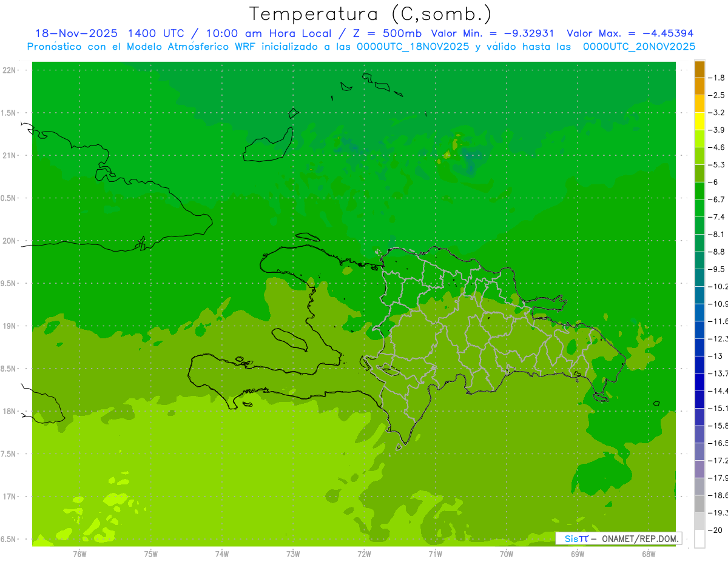
Task: Click the '-7.4' colorbar value
Action: click(716, 217)
